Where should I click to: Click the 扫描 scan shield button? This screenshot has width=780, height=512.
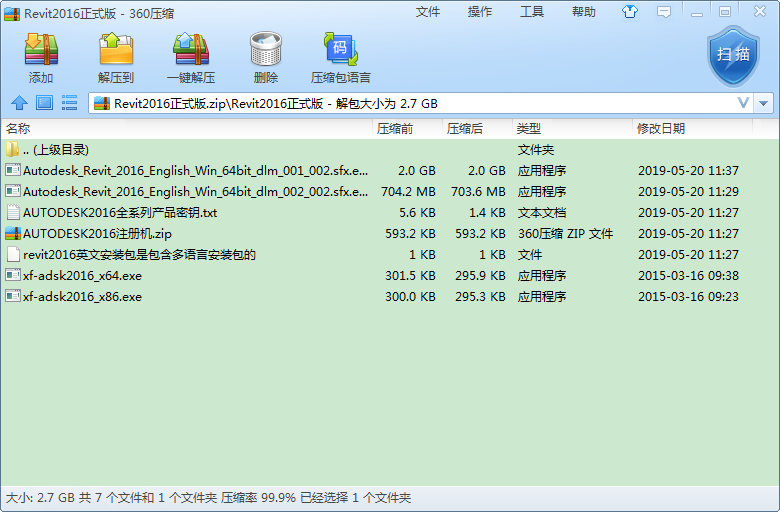click(733, 56)
